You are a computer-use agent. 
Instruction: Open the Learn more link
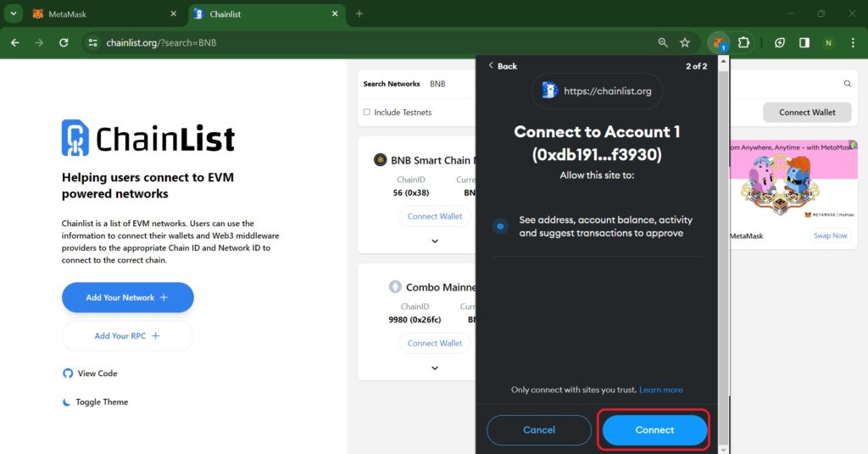[661, 390]
